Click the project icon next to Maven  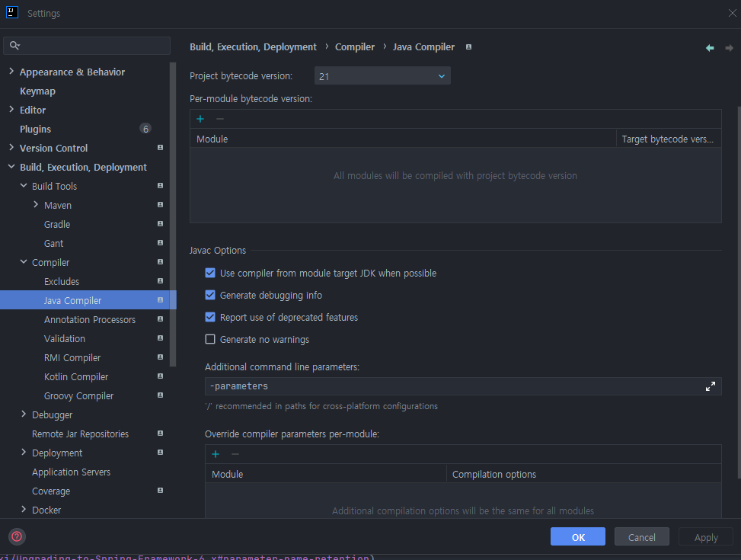click(x=160, y=205)
